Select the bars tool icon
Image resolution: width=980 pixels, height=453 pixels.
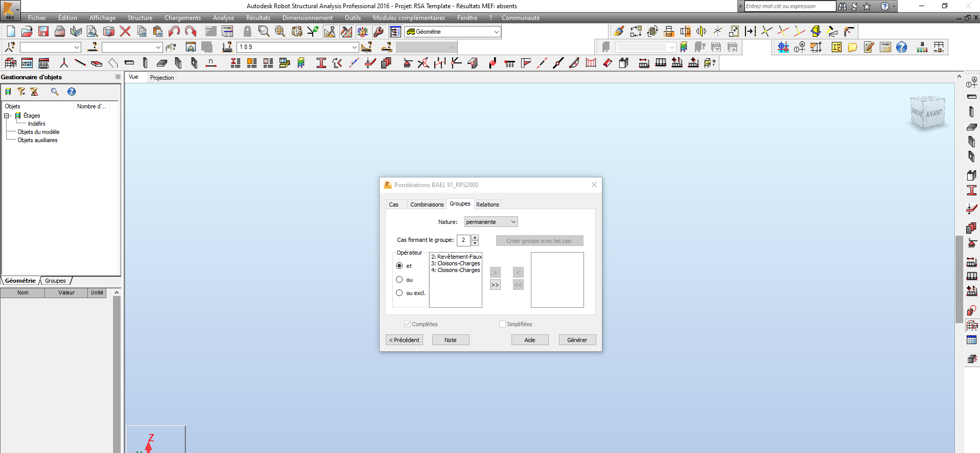coord(80,63)
